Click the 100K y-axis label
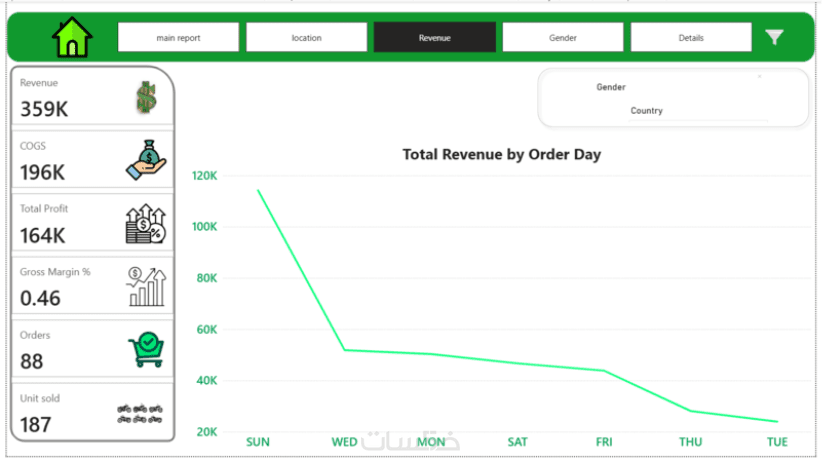 (204, 227)
